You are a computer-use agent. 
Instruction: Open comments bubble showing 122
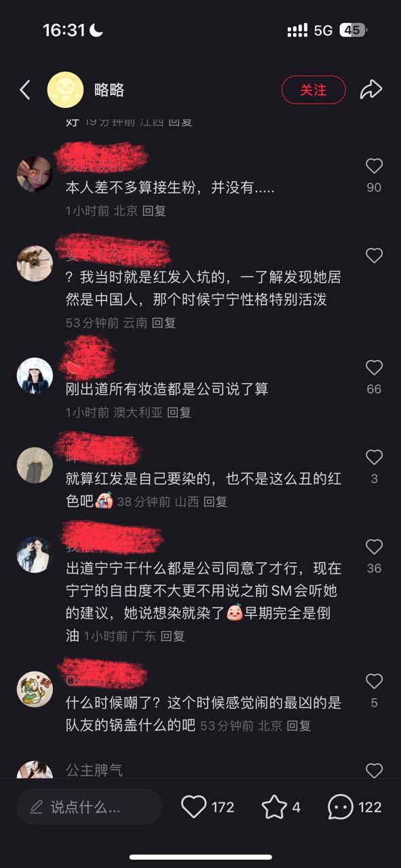(x=341, y=807)
